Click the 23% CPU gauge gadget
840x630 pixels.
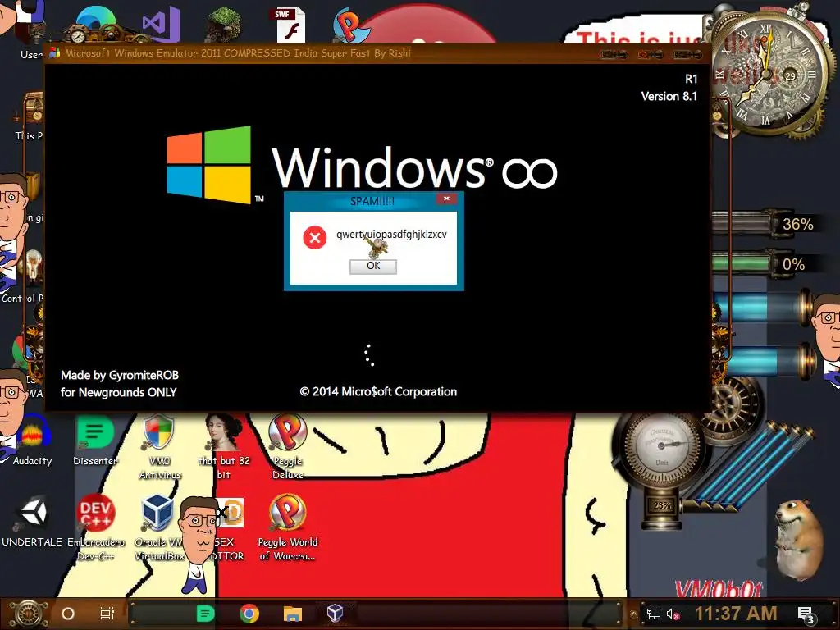click(662, 472)
